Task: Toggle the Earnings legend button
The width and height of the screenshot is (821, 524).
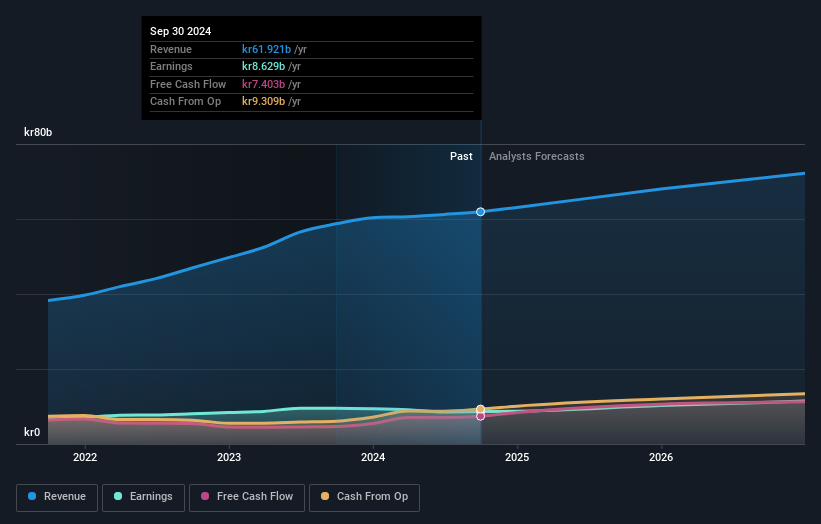Action: 143,497
